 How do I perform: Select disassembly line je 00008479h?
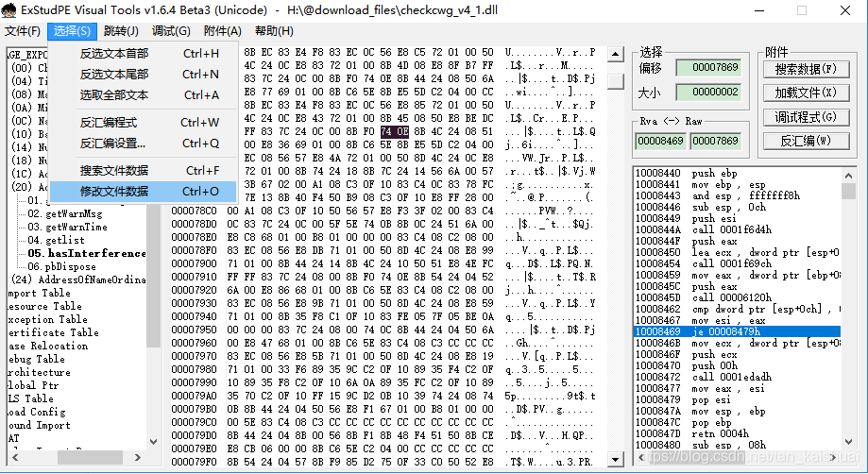click(738, 331)
